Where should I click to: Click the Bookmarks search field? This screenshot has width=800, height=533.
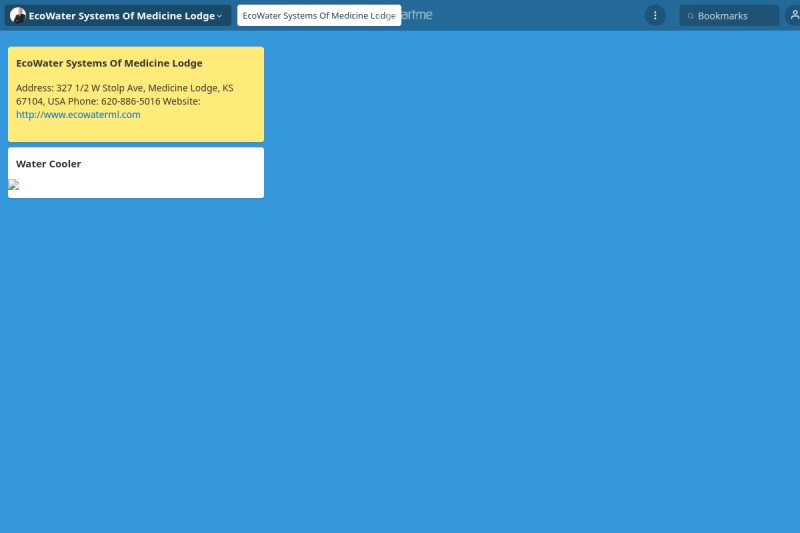(729, 16)
